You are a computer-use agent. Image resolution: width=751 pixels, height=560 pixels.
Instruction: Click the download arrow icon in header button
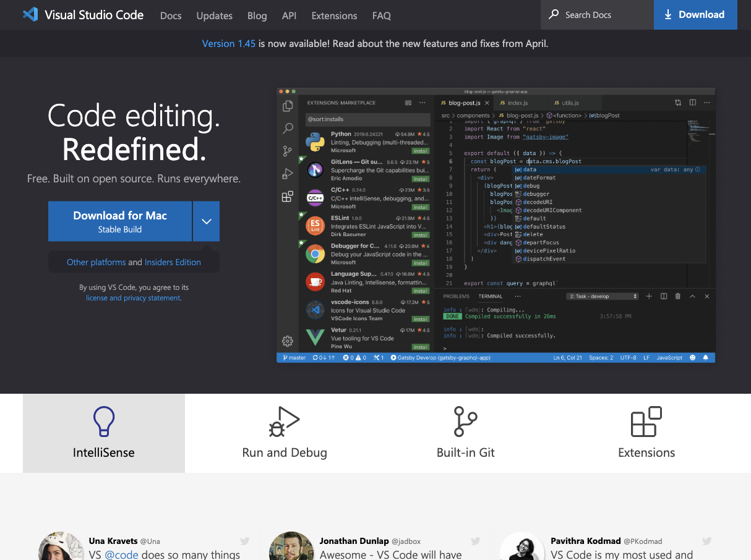668,14
